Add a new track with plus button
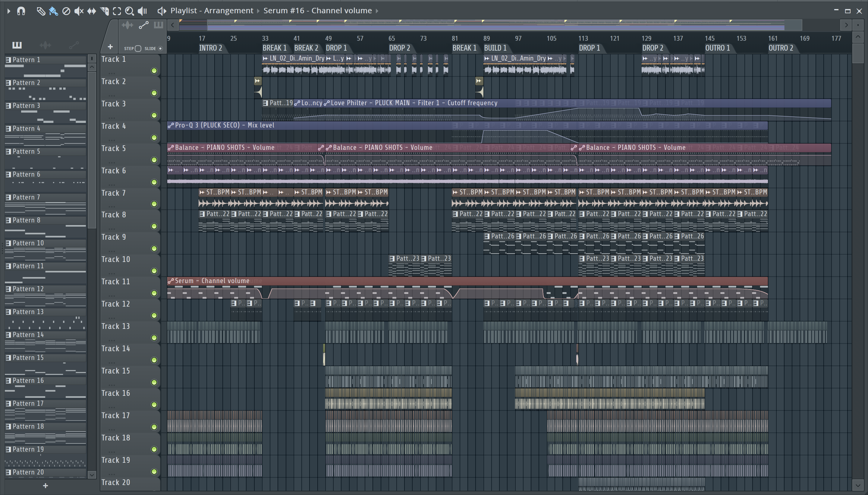The height and width of the screenshot is (495, 868). coord(110,47)
